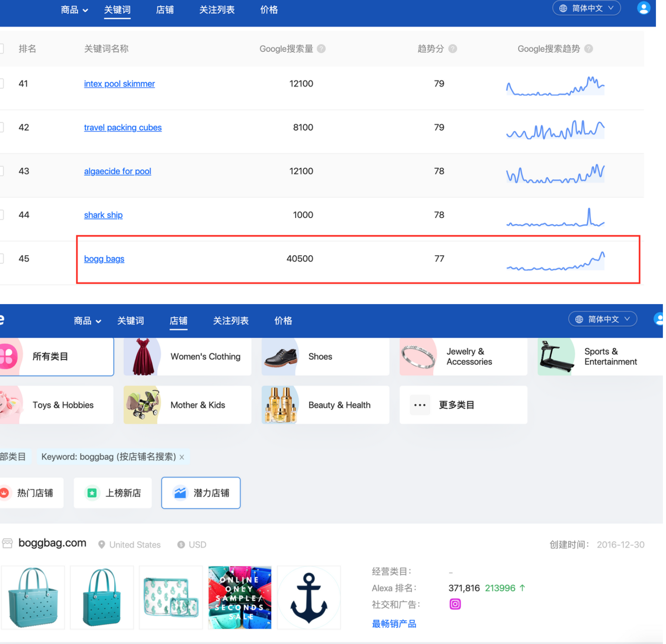Click help icon beside Google搜索量
This screenshot has width=666, height=644.
(x=321, y=49)
